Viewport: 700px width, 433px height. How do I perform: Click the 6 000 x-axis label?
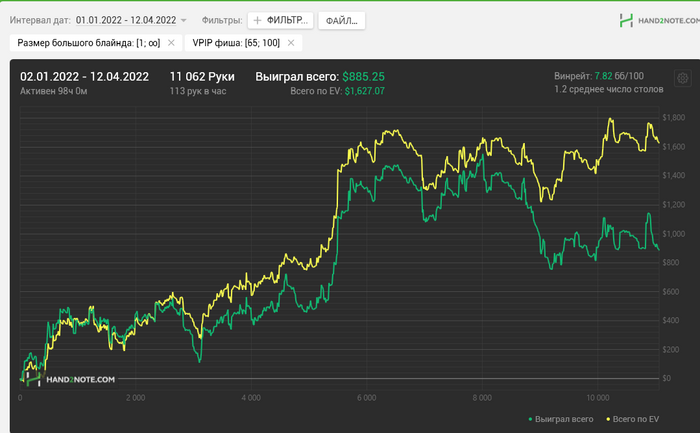tap(367, 398)
